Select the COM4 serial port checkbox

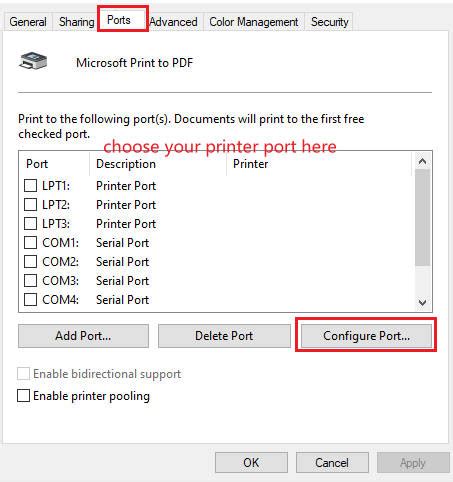(x=30, y=300)
